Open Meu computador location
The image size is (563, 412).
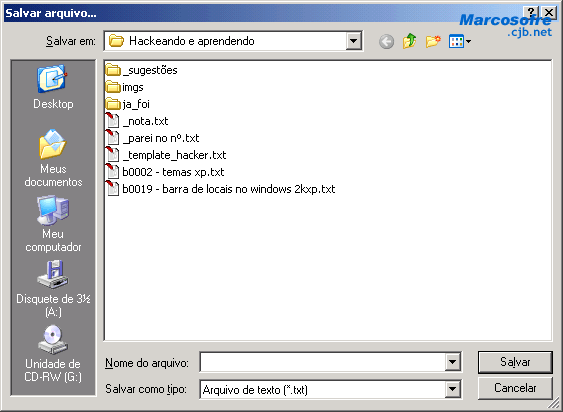pyautogui.click(x=53, y=223)
